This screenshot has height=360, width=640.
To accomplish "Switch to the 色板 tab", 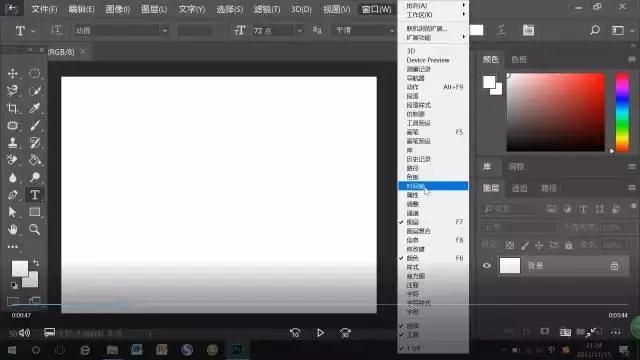I will point(519,60).
